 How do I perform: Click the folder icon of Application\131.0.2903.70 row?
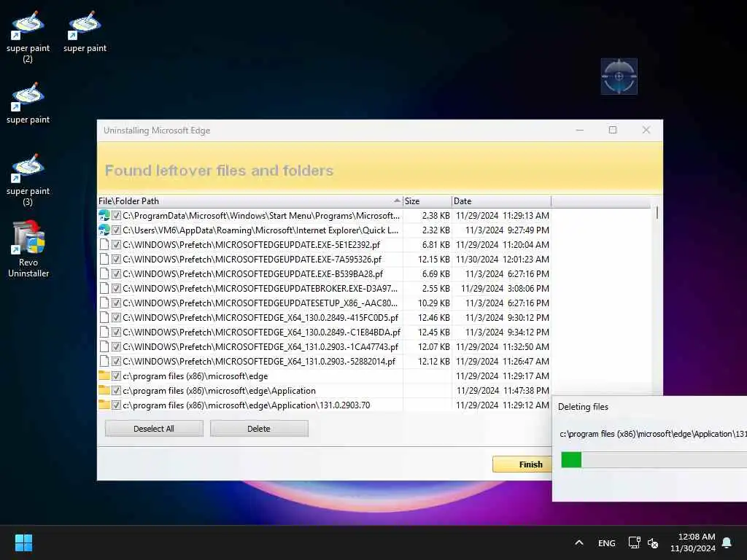tap(104, 405)
